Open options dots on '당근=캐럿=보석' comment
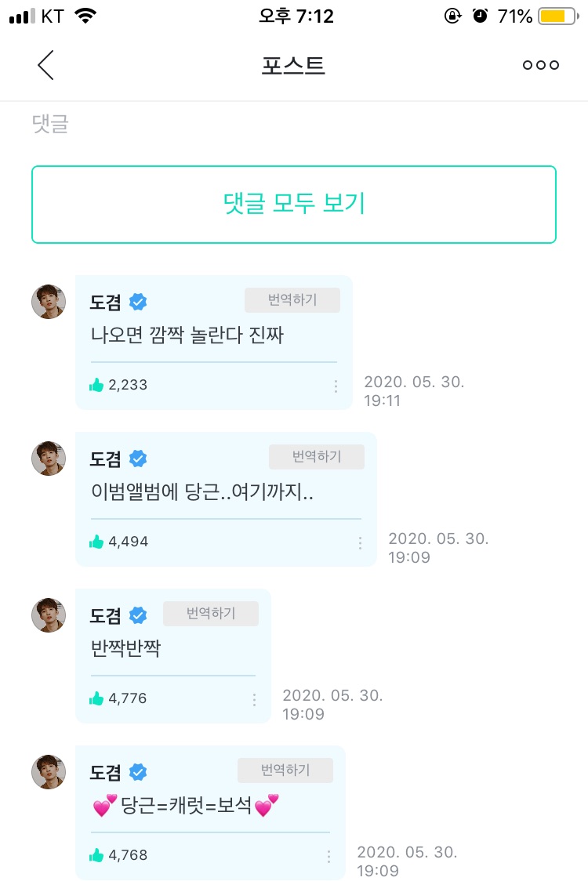Image resolution: width=588 pixels, height=881 pixels. (x=328, y=856)
